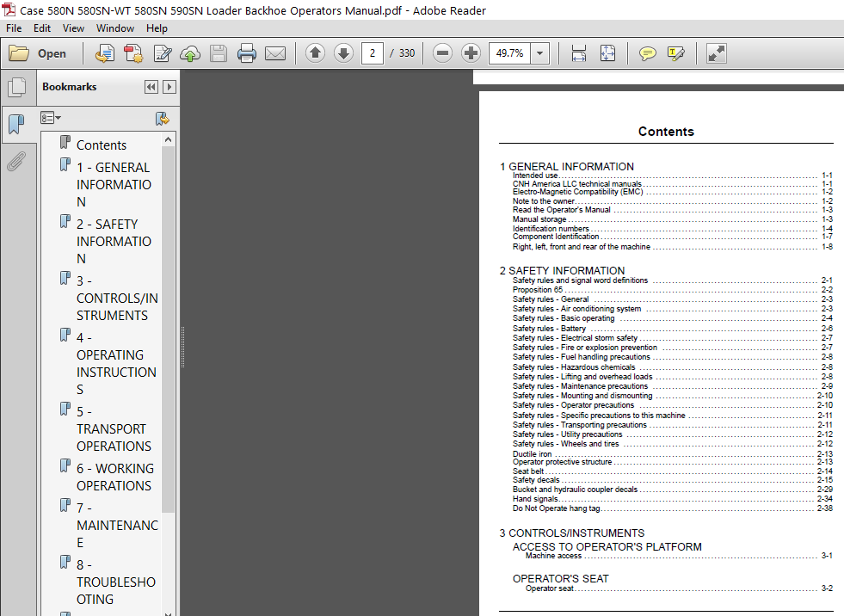Add a sticky note comment
844x616 pixels.
(x=647, y=53)
